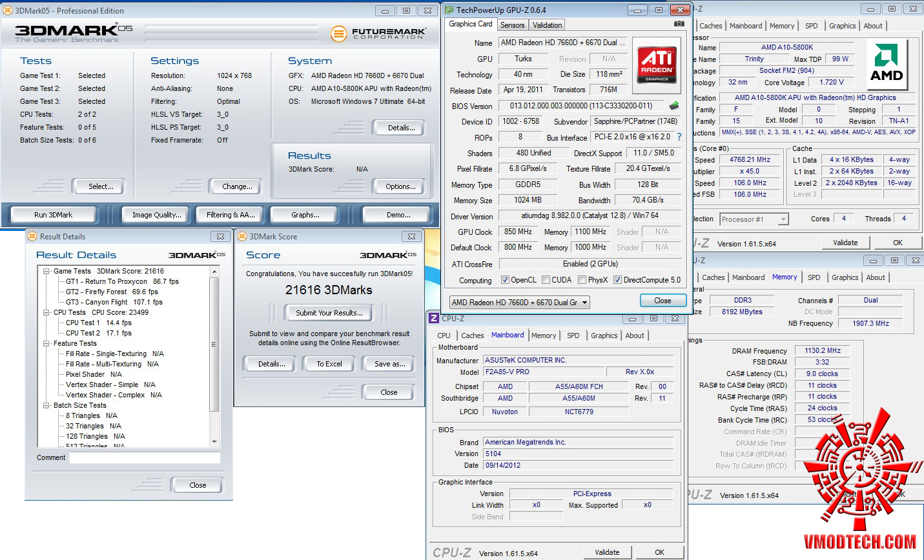Screen dimensions: 924x560
Task: Select the Pixel Shader N/A row
Action: click(x=94, y=374)
